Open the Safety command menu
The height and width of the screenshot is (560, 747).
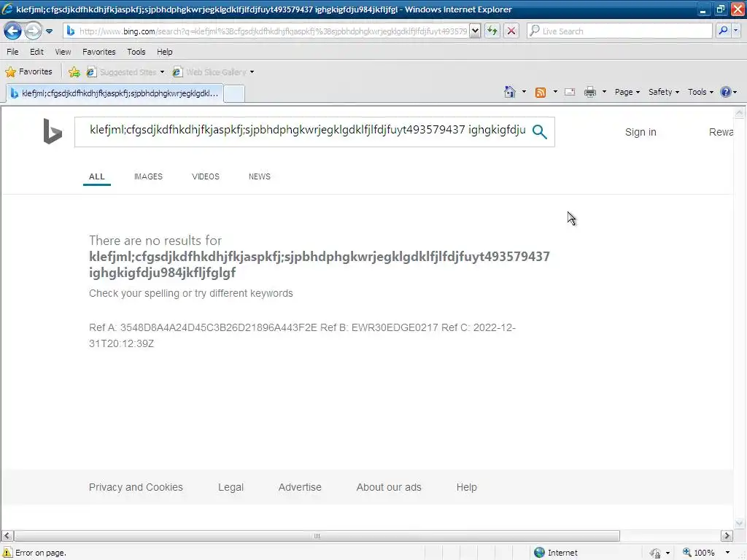[664, 92]
